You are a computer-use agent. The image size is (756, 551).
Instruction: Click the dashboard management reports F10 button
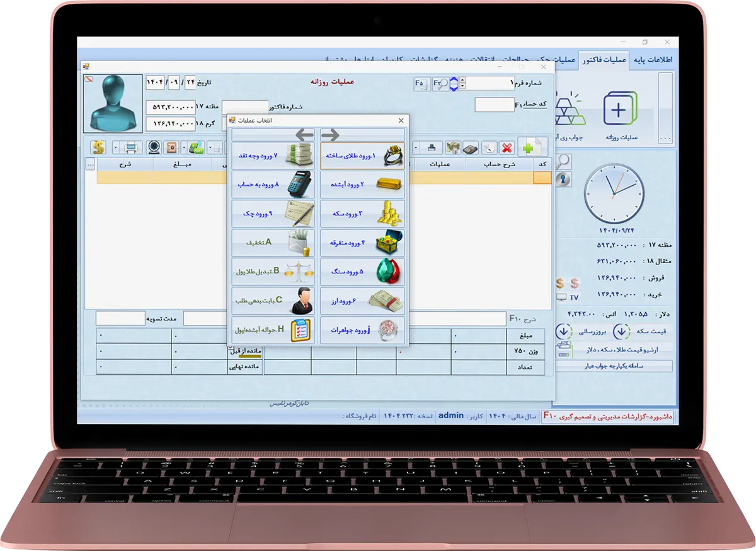609,416
